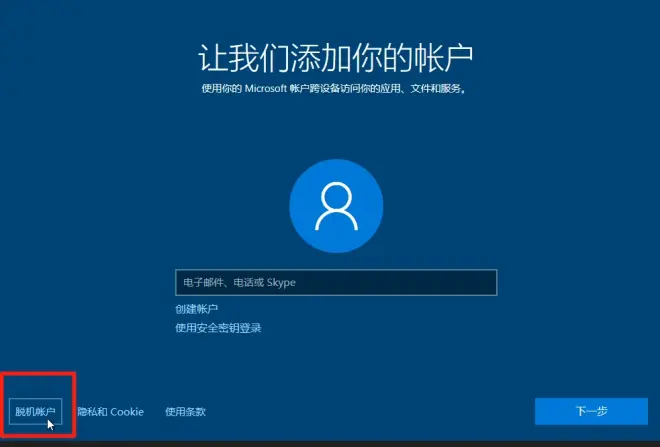Click the heading 让我们添加你的帐户
The width and height of the screenshot is (660, 447).
(x=335, y=58)
